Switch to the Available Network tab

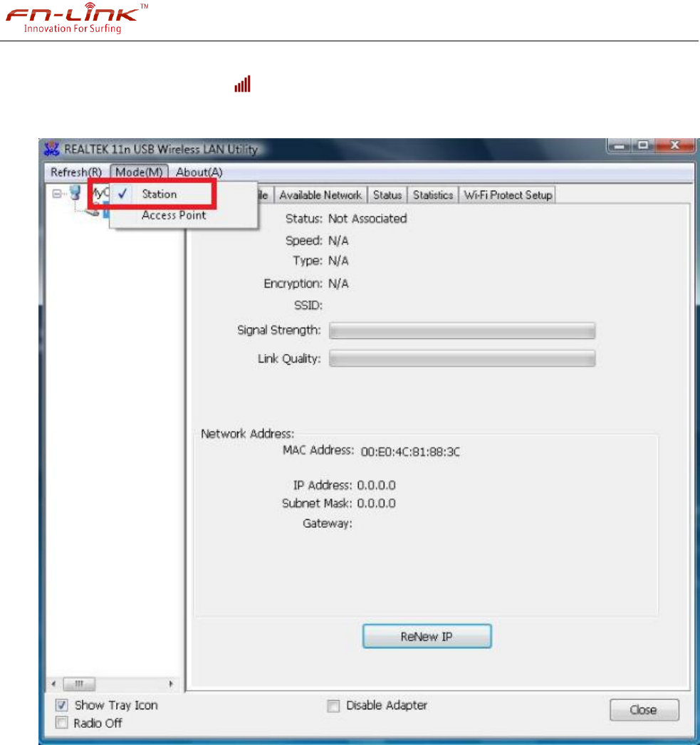point(320,195)
